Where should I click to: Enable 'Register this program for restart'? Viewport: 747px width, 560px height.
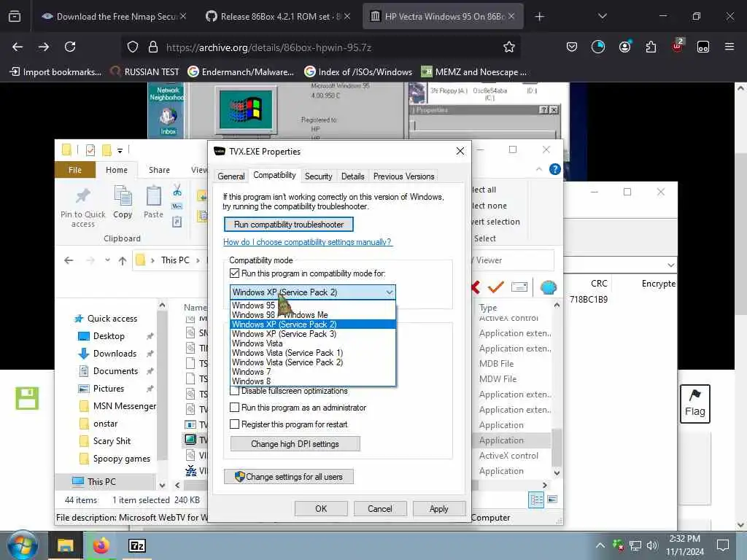coord(234,424)
